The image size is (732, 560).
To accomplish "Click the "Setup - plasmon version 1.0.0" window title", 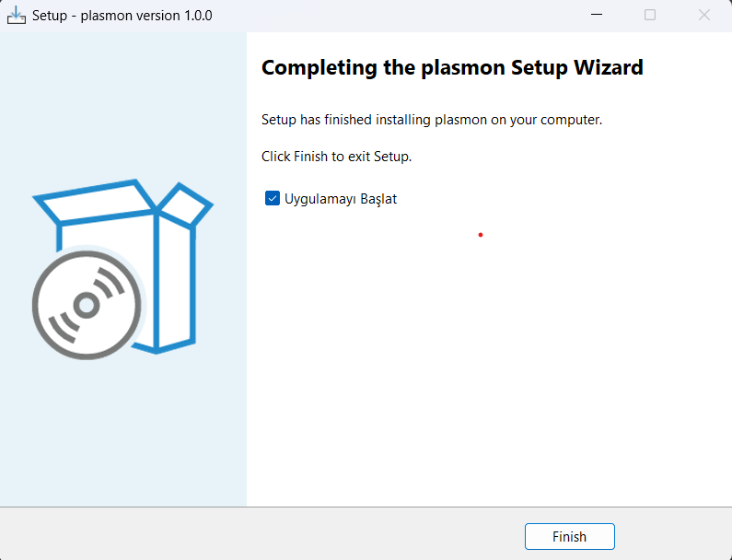I will [122, 16].
